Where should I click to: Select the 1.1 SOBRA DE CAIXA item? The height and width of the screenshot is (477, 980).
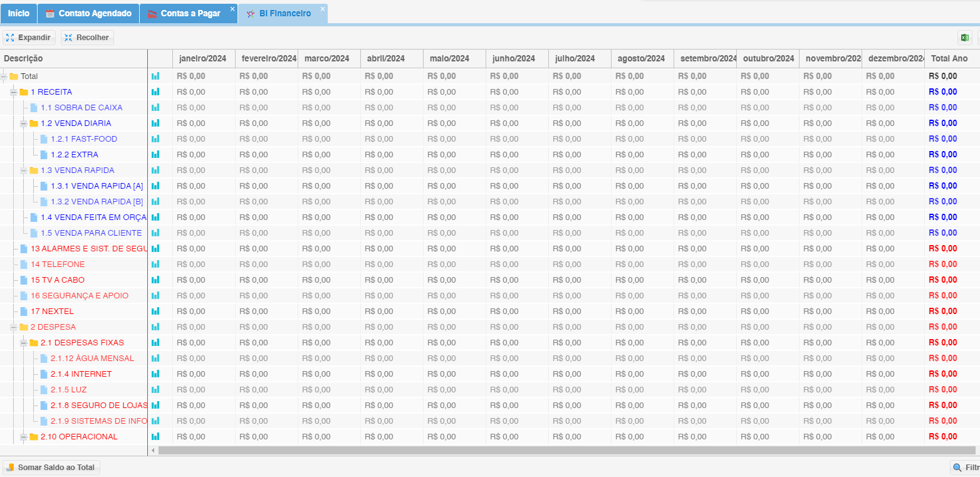(81, 107)
